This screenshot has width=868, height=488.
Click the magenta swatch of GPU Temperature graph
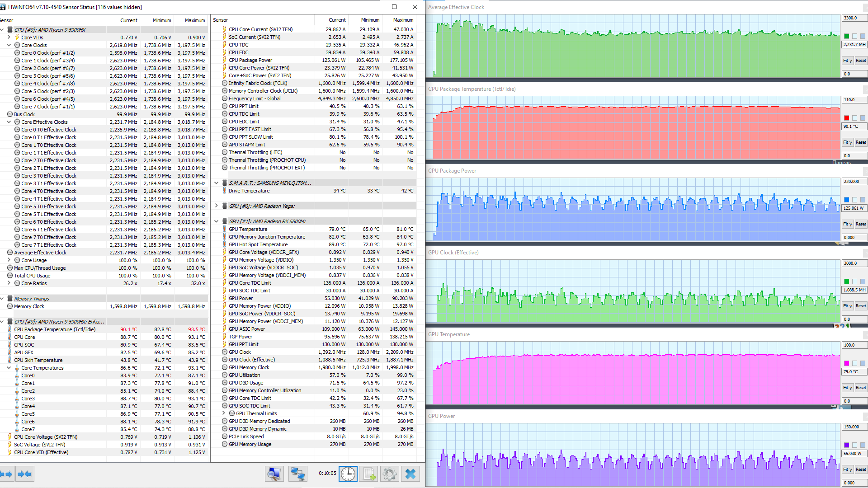pyautogui.click(x=846, y=363)
